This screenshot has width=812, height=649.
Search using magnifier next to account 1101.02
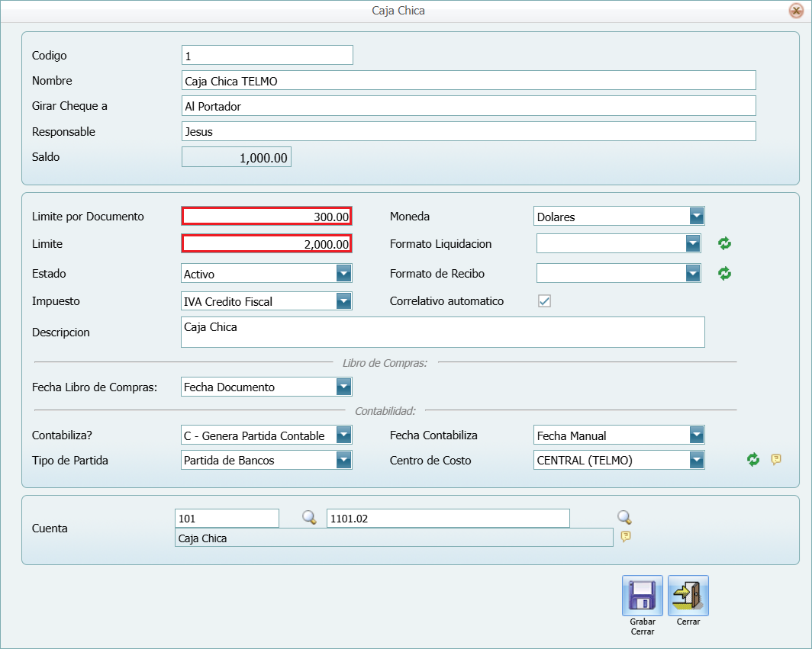coord(625,518)
